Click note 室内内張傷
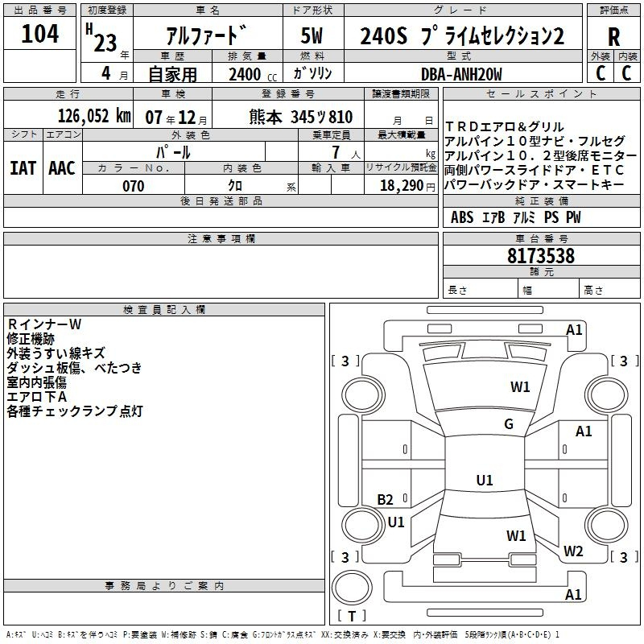This screenshot has height=644, width=644. 36,382
